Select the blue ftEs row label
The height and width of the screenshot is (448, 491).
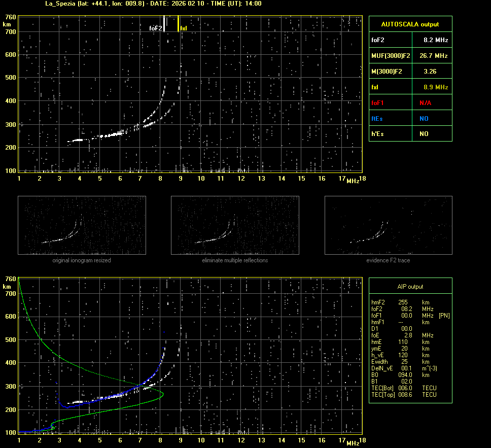point(378,118)
